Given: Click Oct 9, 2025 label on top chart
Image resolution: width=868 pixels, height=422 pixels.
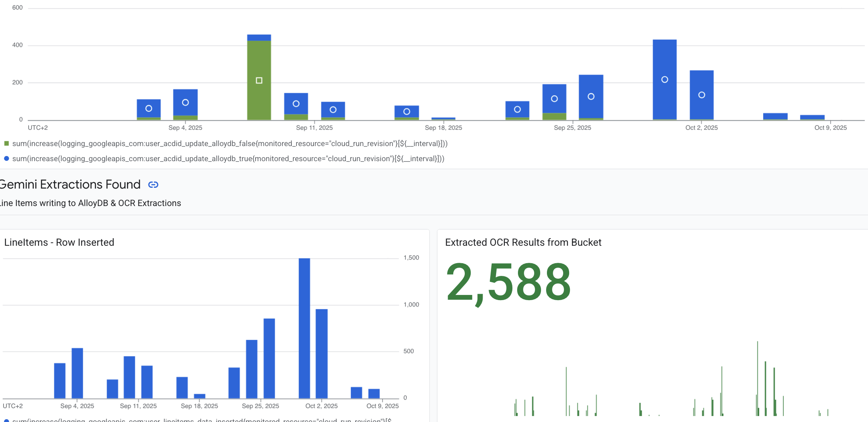Looking at the screenshot, I should coord(830,128).
